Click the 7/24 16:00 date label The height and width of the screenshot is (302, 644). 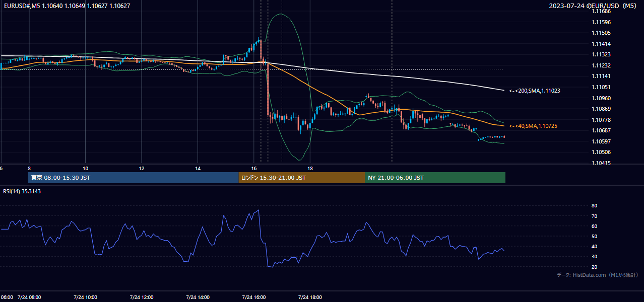pos(254,297)
